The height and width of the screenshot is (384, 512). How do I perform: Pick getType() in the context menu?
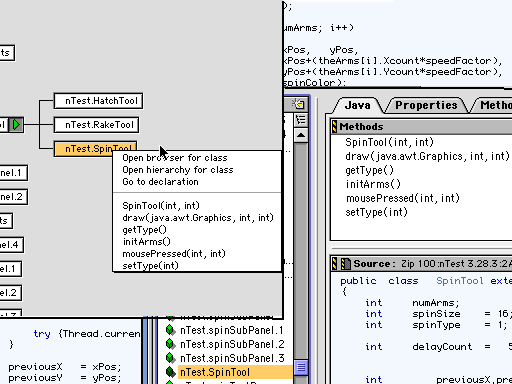click(x=144, y=230)
